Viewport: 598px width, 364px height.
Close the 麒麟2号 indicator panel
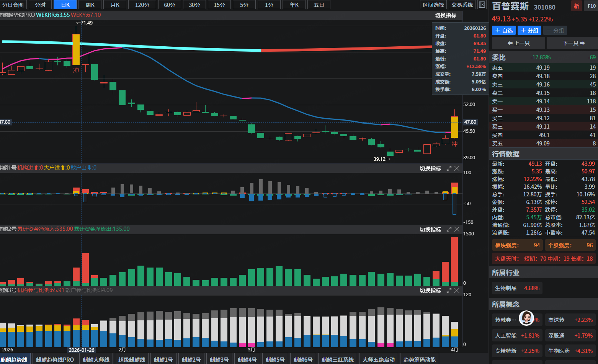tap(457, 229)
